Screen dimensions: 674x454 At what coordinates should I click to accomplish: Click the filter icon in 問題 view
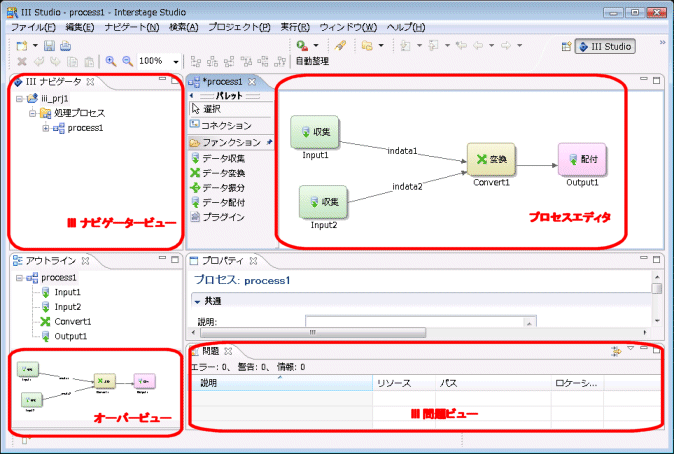(616, 352)
